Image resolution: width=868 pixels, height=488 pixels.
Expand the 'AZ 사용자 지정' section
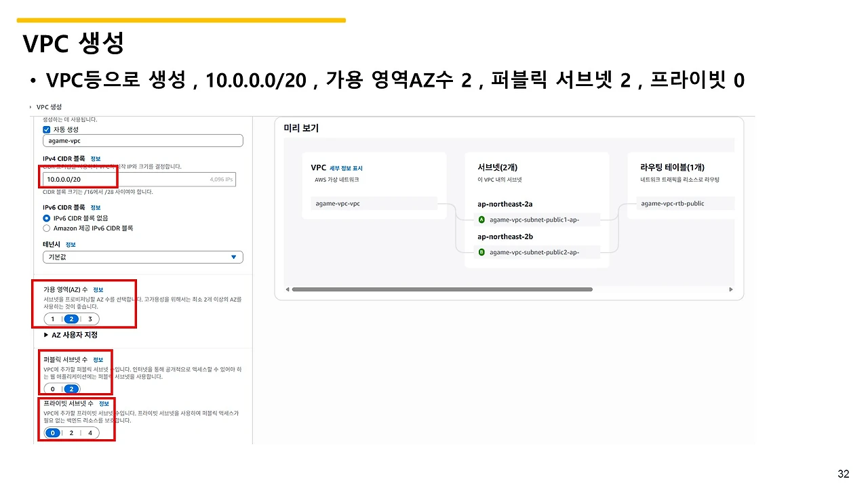75,335
